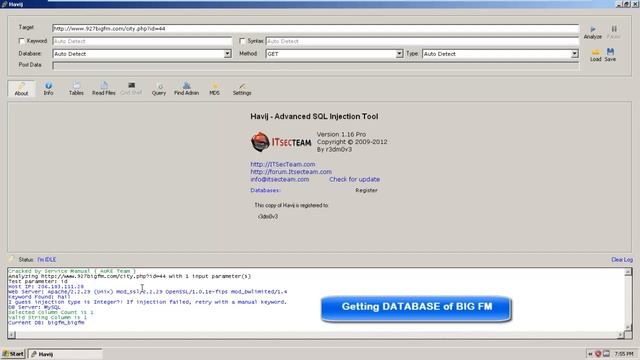Click the Load folder icon
Screen dimensions: 640x360
click(x=596, y=52)
